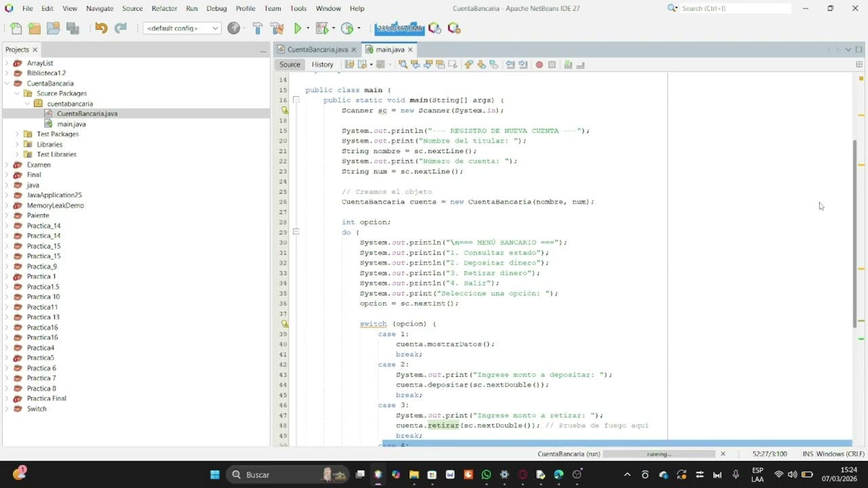
Task: Open the Navigate menu
Action: (100, 8)
